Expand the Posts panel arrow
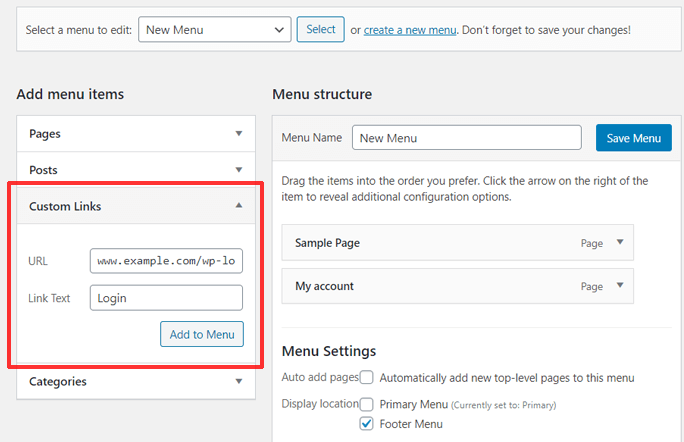Screen dimensions: 684x442 pyautogui.click(x=239, y=170)
